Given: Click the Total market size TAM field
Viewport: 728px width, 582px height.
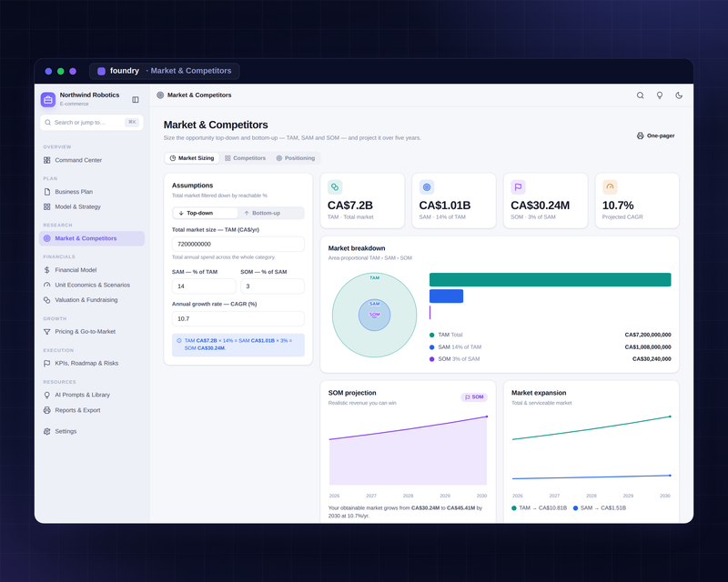Looking at the screenshot, I should (x=238, y=244).
